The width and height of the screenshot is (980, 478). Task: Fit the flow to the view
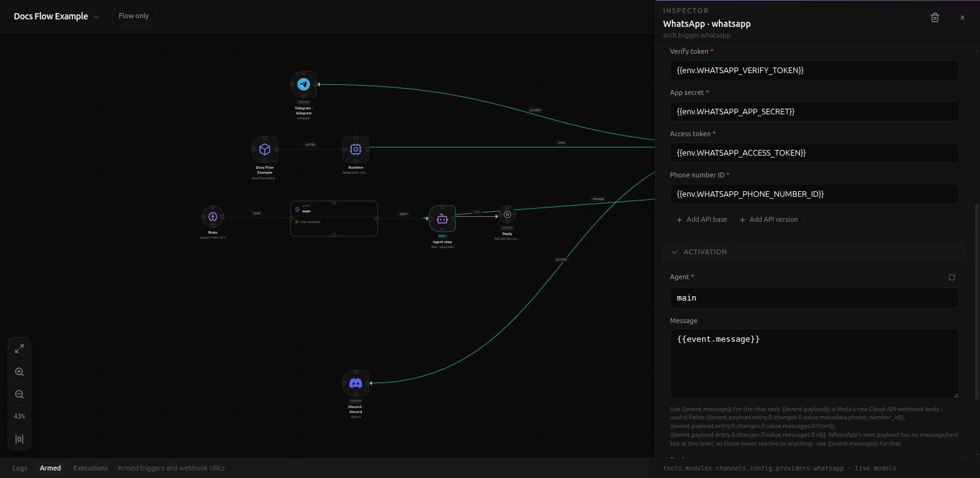tap(19, 349)
